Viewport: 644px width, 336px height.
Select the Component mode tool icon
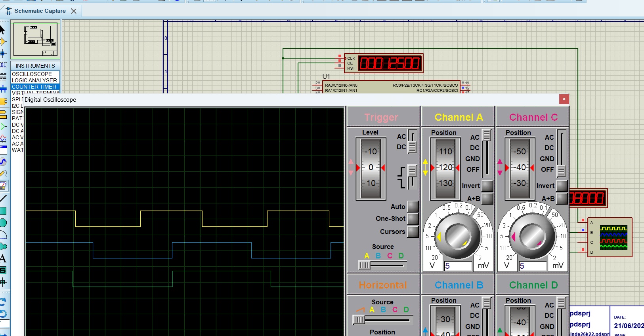[x=3, y=42]
